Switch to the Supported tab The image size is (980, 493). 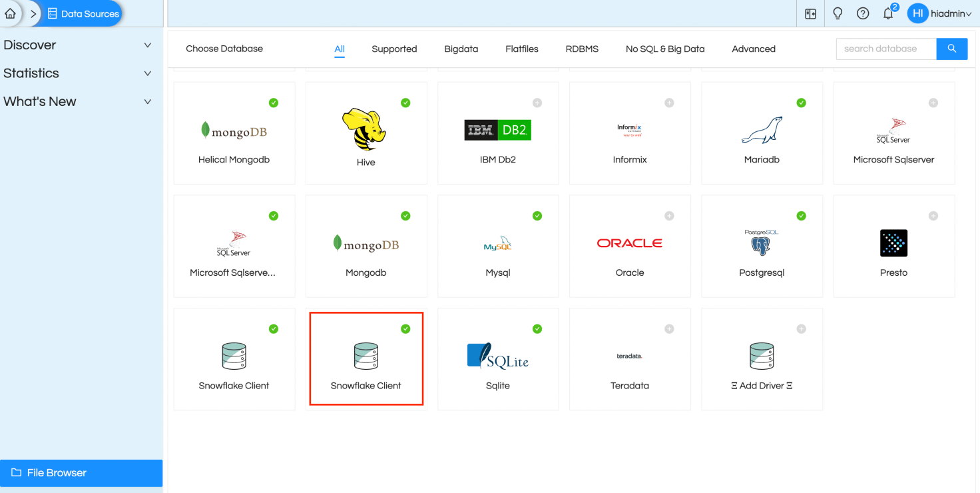tap(394, 49)
